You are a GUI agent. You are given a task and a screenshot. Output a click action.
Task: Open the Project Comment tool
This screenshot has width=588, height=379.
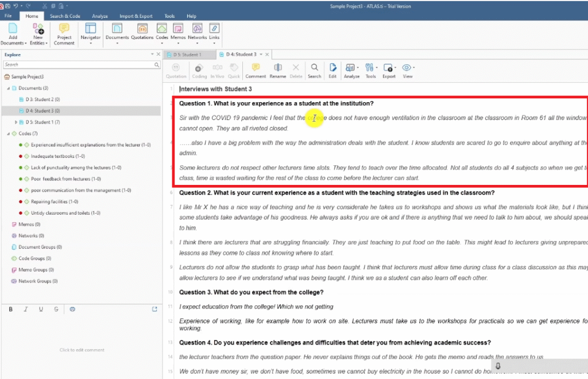click(64, 30)
